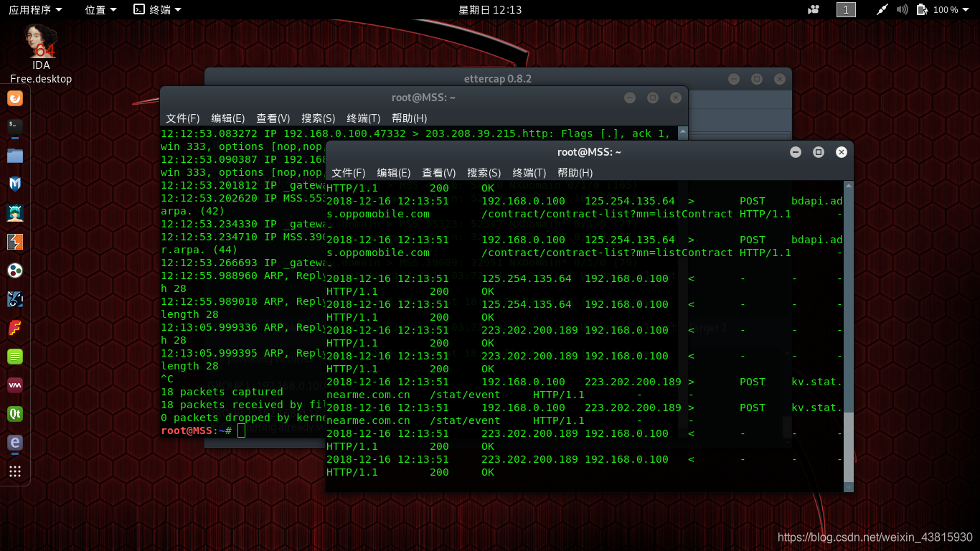Open the Qt icon in the dock
980x551 pixels.
(15, 414)
